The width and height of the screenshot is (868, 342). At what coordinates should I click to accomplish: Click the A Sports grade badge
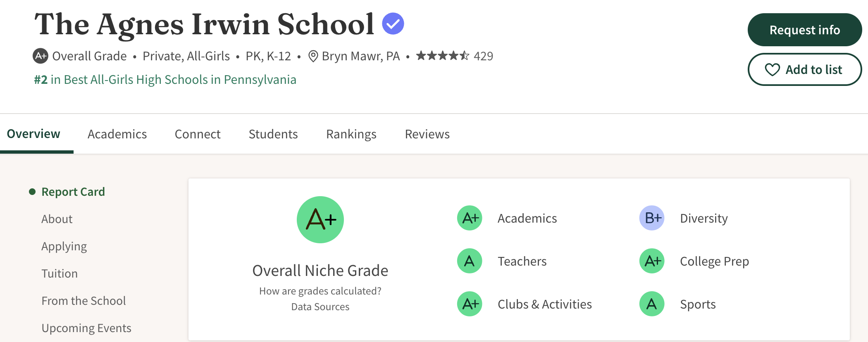tap(652, 304)
